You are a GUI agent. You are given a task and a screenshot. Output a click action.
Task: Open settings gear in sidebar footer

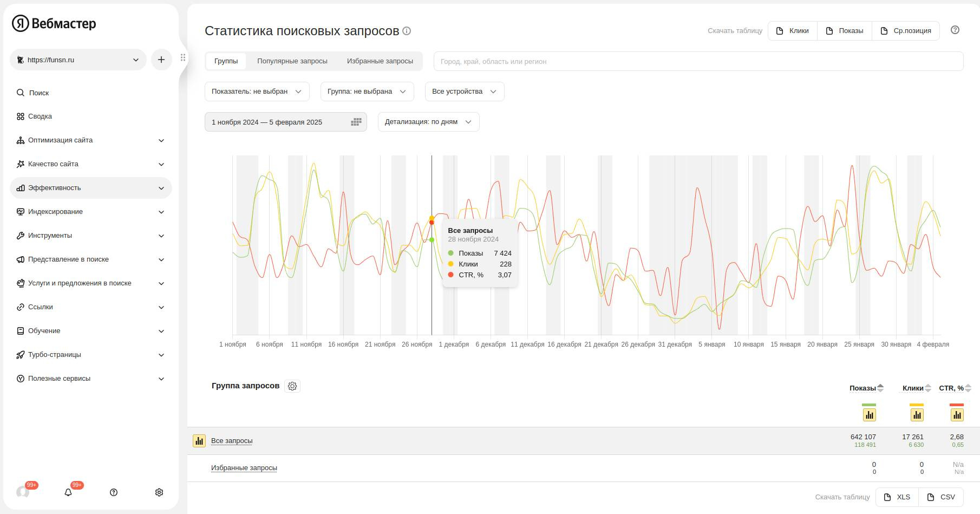click(159, 492)
